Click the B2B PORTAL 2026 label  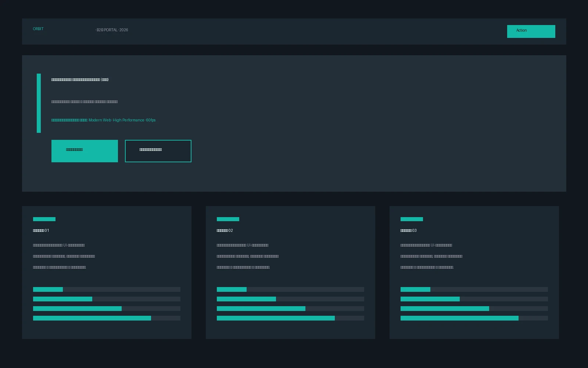112,30
